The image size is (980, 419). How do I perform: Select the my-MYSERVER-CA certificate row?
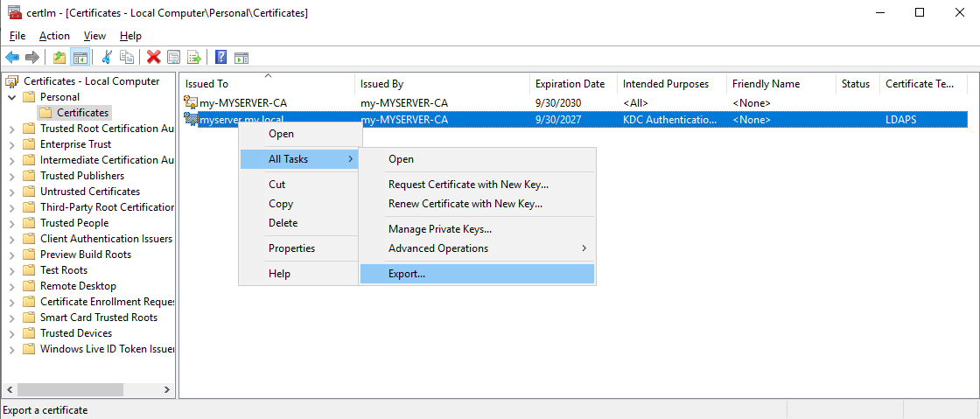click(242, 103)
